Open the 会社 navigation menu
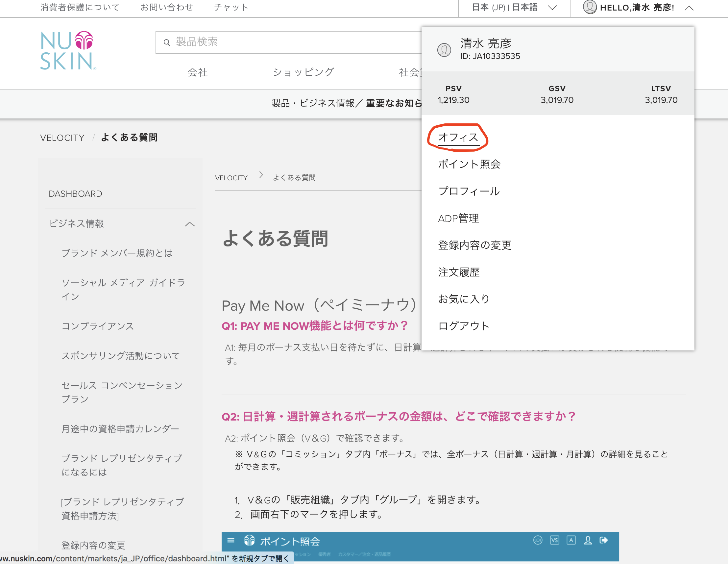Viewport: 728px width, 564px height. coord(197,72)
